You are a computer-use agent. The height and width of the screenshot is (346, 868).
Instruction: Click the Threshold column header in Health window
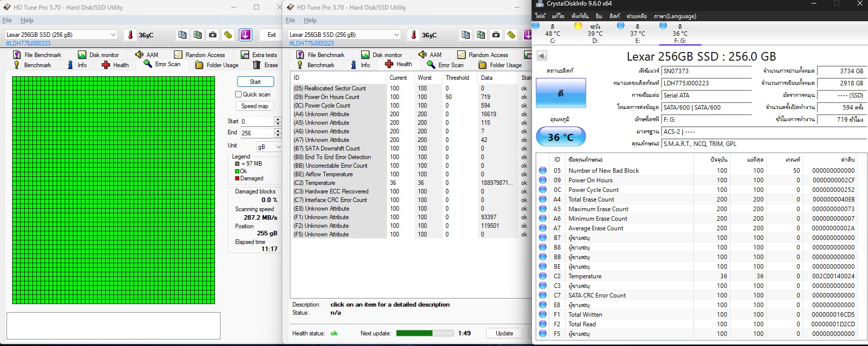[457, 78]
